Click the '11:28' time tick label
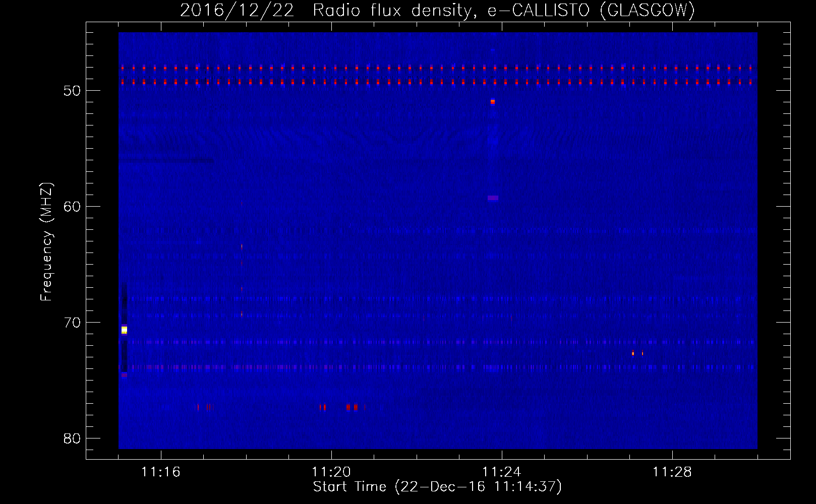 [672, 472]
